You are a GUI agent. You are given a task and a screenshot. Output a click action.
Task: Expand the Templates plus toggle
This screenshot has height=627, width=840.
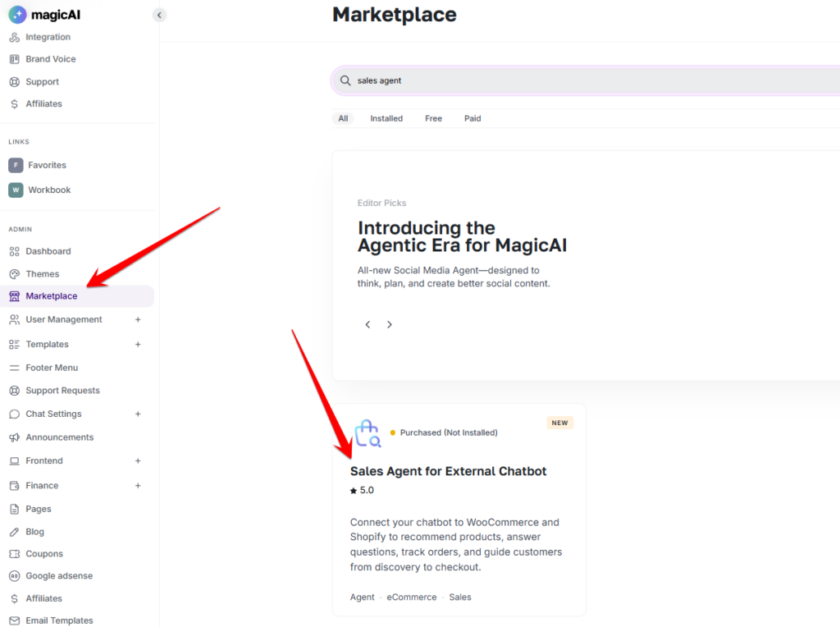coord(138,345)
